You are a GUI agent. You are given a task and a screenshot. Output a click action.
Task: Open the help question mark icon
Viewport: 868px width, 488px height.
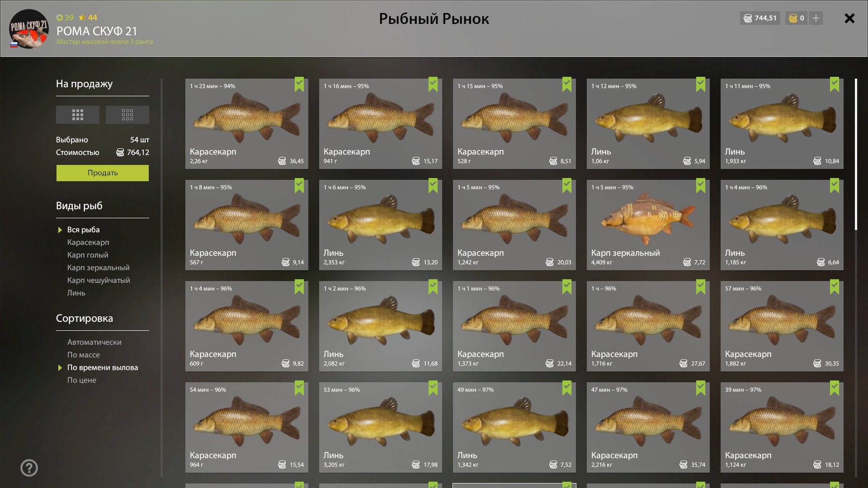(x=29, y=468)
